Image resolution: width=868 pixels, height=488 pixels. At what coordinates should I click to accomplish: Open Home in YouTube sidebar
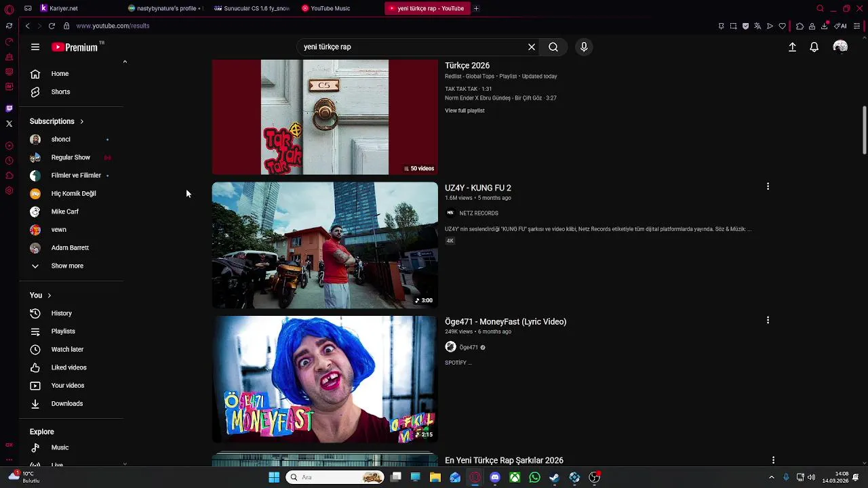[x=71, y=74]
